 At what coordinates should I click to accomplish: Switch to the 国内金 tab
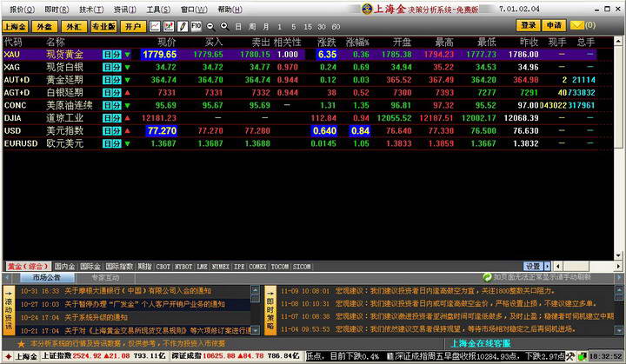pyautogui.click(x=64, y=266)
